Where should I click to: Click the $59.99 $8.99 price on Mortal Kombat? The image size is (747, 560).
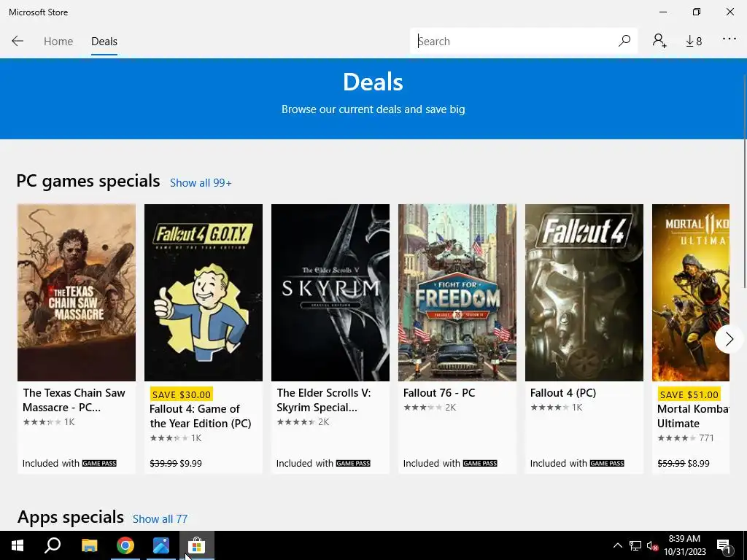(684, 463)
